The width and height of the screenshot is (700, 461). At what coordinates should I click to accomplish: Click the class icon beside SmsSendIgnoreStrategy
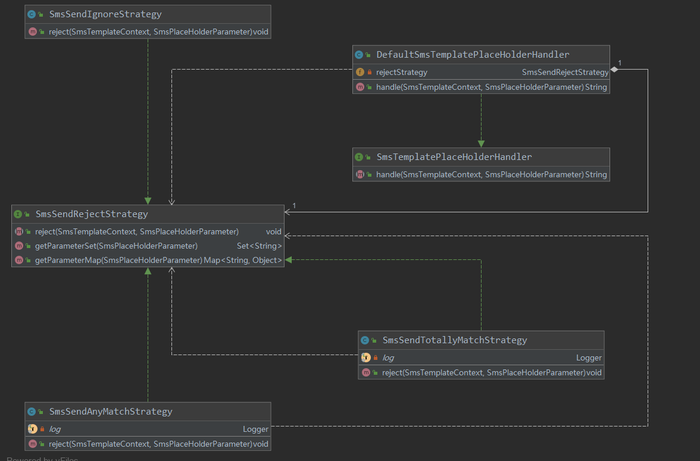click(31, 14)
